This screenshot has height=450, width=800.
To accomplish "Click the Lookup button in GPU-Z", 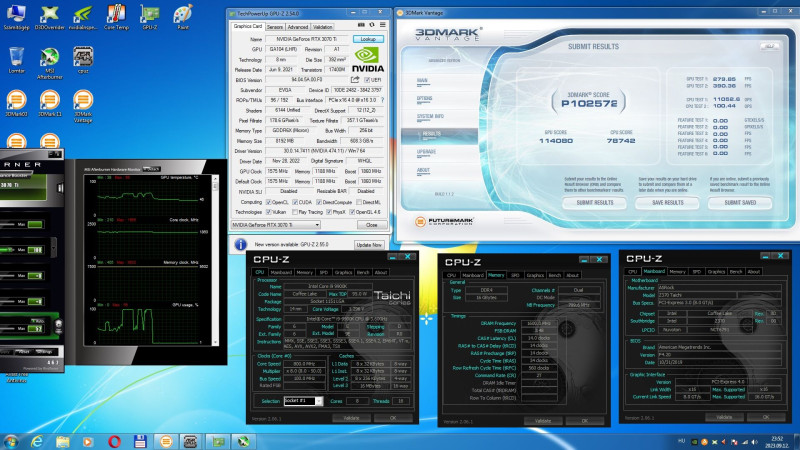I will coord(368,39).
